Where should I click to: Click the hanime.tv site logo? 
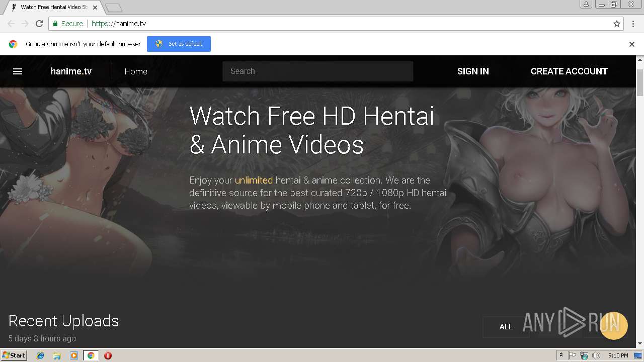71,71
